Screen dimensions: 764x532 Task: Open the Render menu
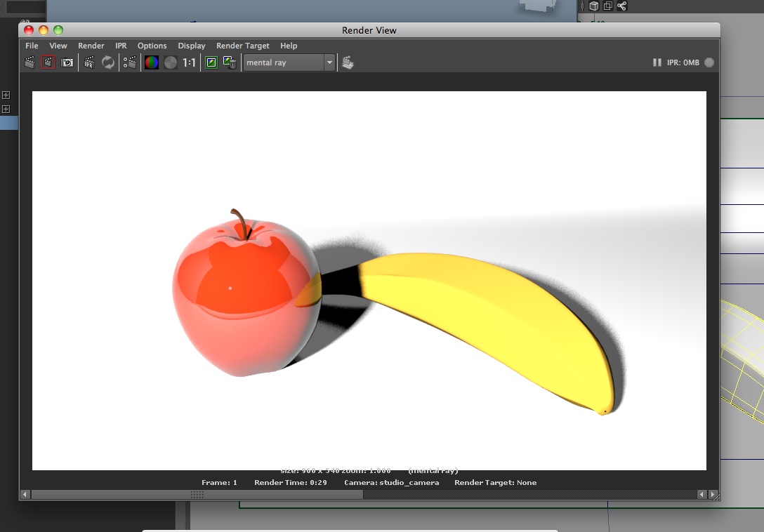coord(91,46)
